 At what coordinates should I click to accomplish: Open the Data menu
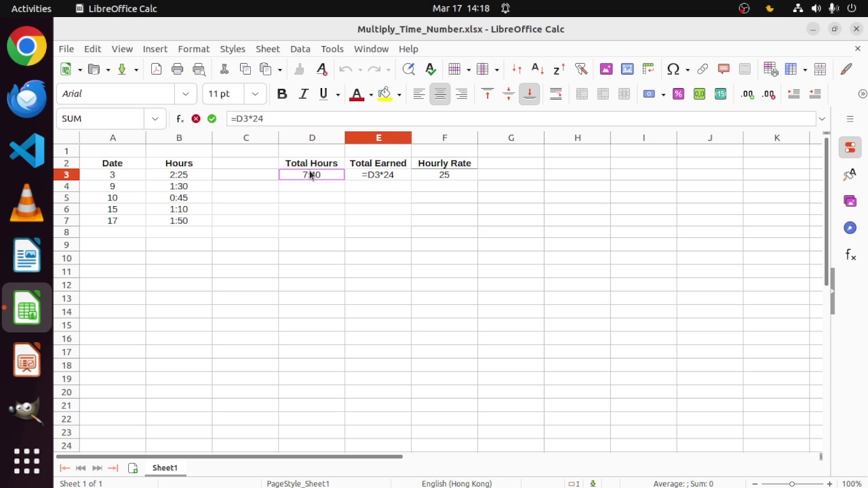click(x=300, y=49)
